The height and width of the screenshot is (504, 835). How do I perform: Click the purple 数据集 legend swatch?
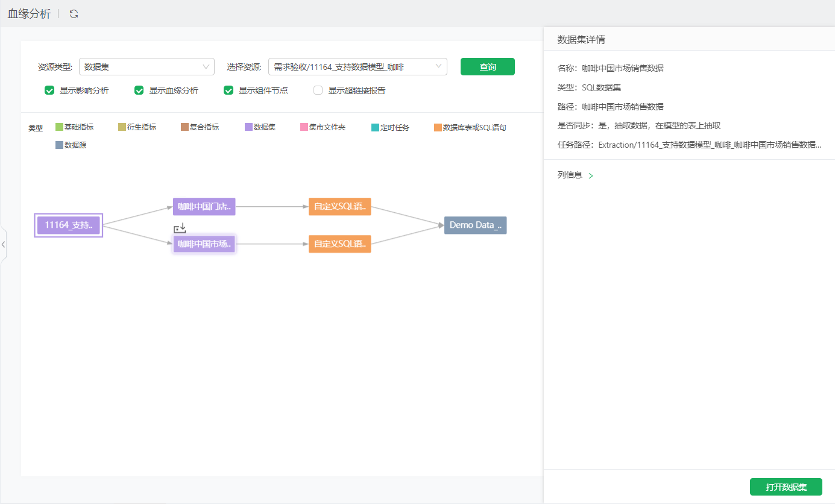point(248,127)
